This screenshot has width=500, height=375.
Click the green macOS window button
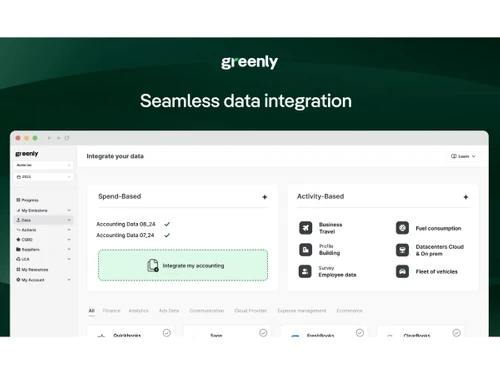click(x=35, y=138)
